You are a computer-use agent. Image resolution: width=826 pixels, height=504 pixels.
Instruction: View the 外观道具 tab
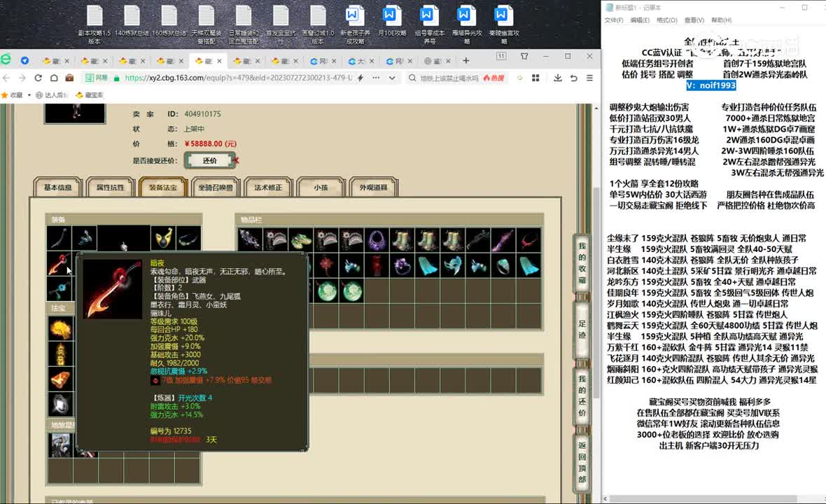(374, 188)
